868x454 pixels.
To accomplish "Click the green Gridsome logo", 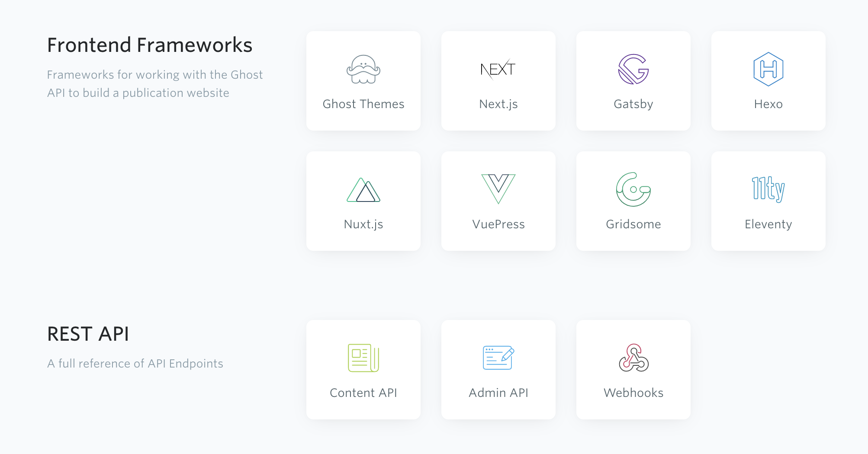I will point(633,189).
